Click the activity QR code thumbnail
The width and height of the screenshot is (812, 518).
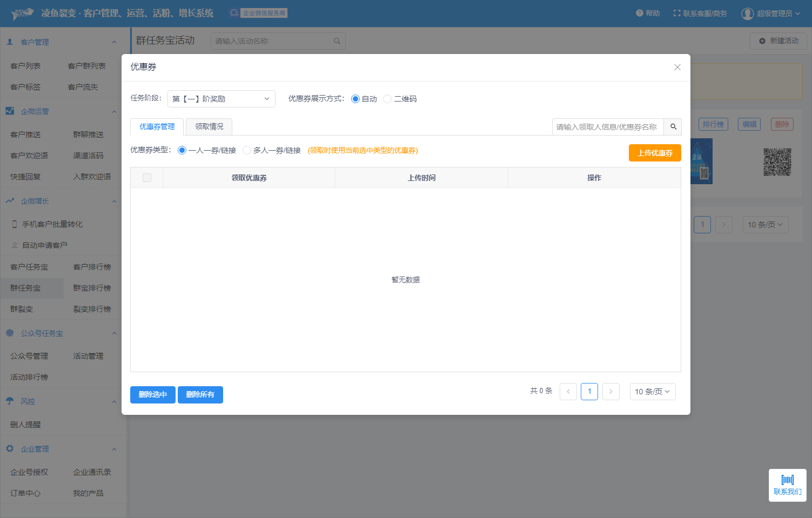click(x=777, y=162)
